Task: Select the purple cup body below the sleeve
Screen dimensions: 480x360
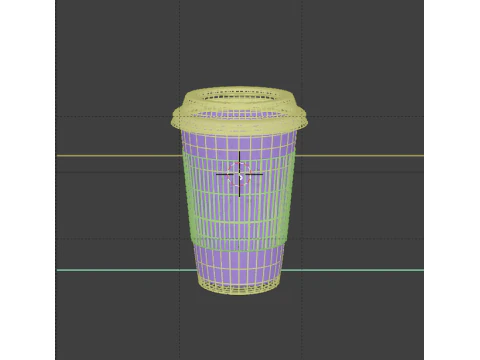Action: tap(239, 266)
